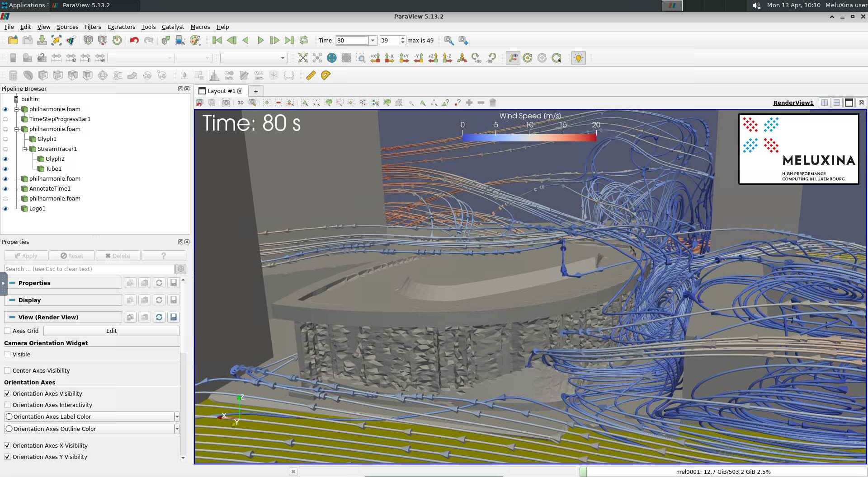Screen dimensions: 868x477
Task: Click the properties search field
Action: click(89, 269)
